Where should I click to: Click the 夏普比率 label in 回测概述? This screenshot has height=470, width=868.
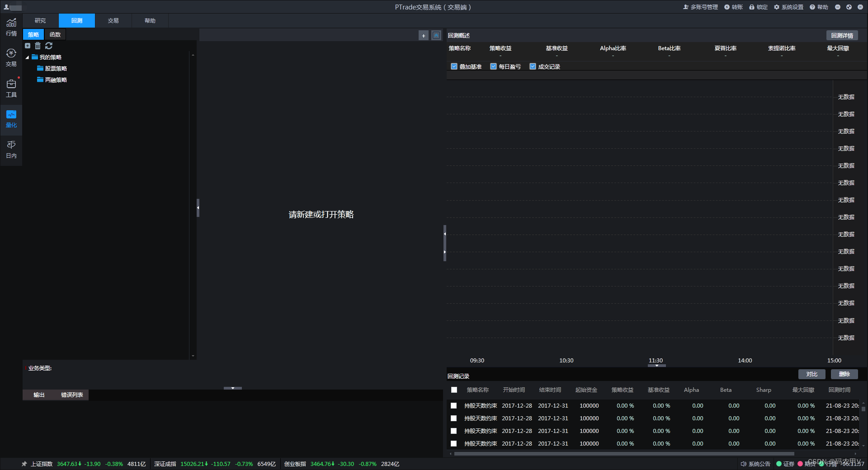click(x=726, y=48)
